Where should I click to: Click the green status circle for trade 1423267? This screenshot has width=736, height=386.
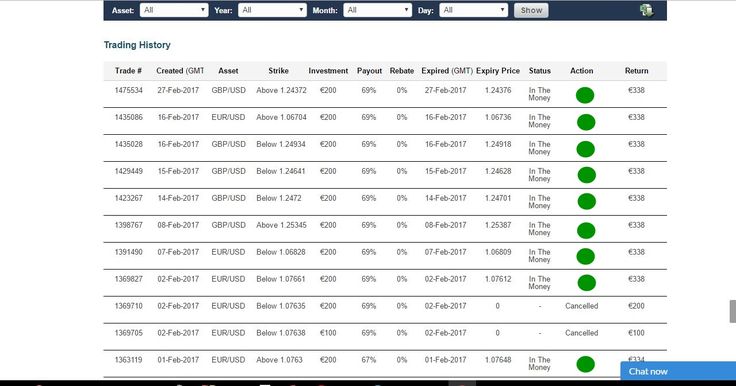587,201
